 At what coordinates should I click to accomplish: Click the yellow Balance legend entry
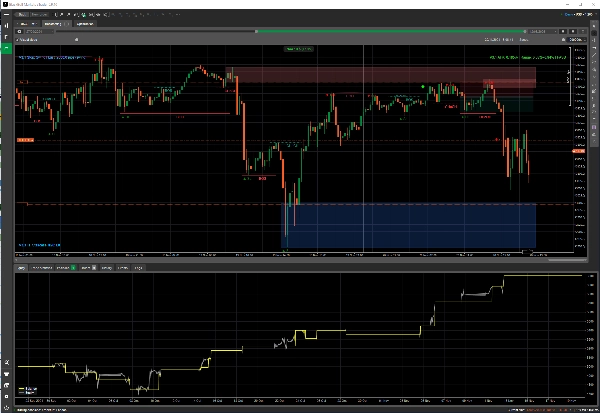[28, 389]
